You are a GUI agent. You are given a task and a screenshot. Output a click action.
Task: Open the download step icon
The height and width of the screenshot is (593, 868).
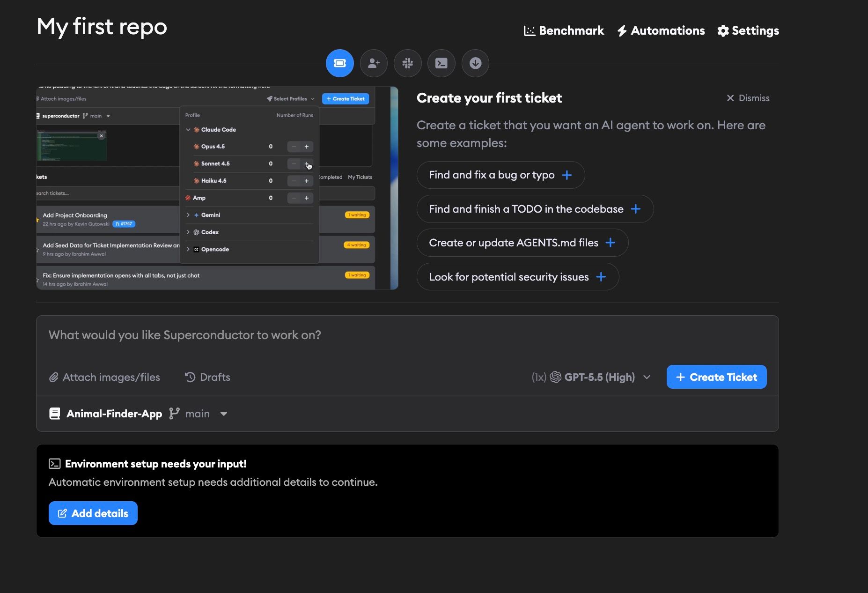coord(475,63)
